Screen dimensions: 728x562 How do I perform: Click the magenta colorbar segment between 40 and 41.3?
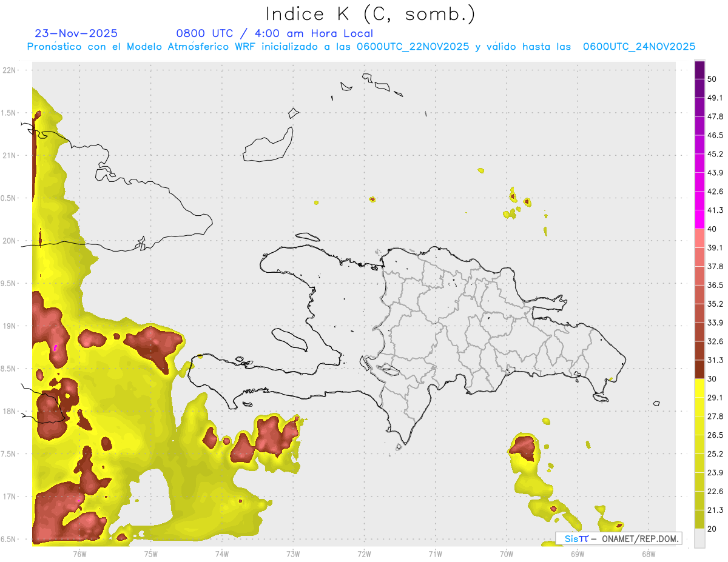(x=699, y=219)
